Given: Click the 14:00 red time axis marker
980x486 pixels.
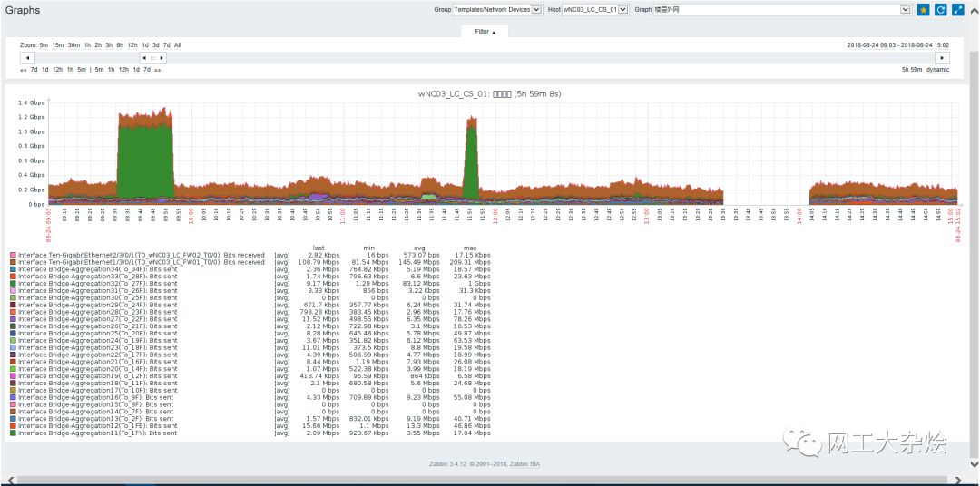Looking at the screenshot, I should (x=799, y=216).
